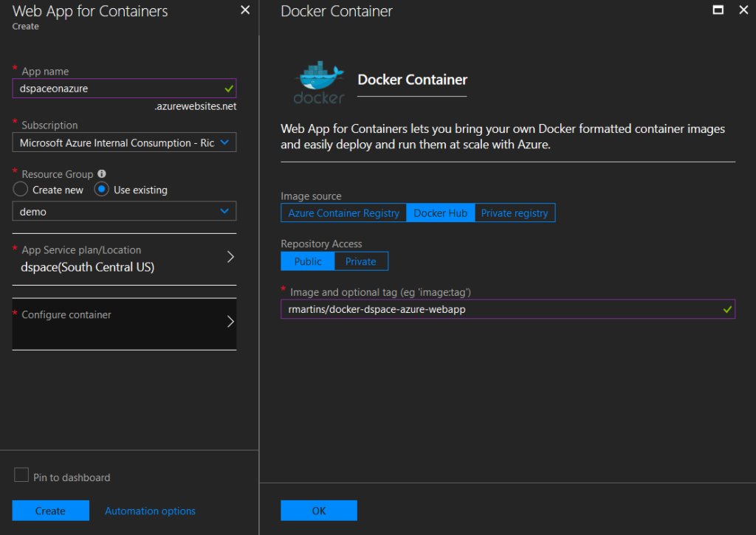Screen dimensions: 756x535
Task: Switch to Azure Container Registry tab
Action: [343, 213]
